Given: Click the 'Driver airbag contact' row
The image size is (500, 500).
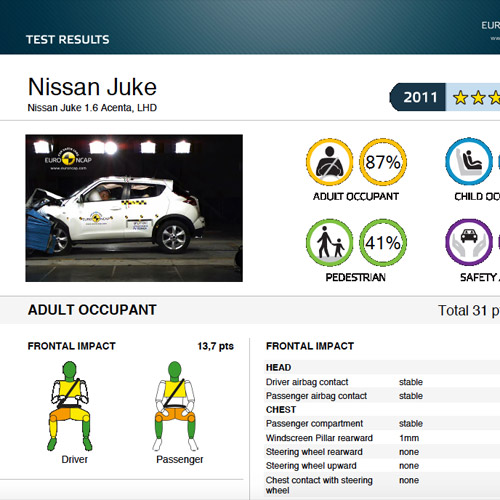Looking at the screenshot, I should (382, 382).
